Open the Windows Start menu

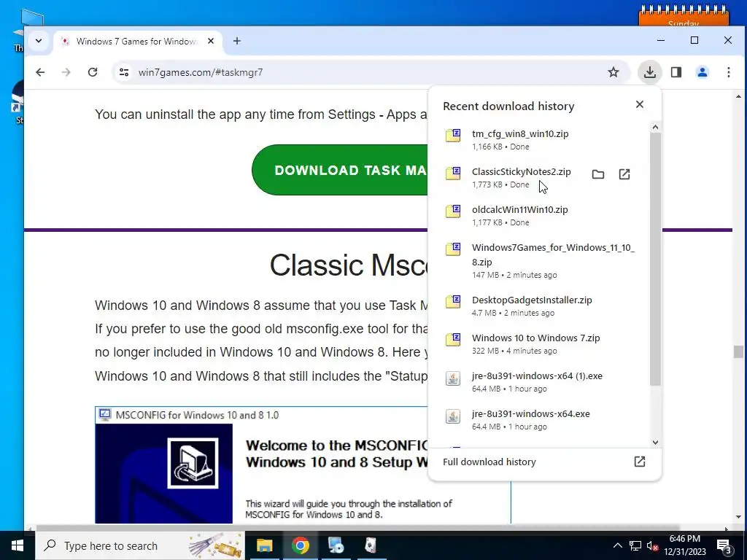(18, 545)
